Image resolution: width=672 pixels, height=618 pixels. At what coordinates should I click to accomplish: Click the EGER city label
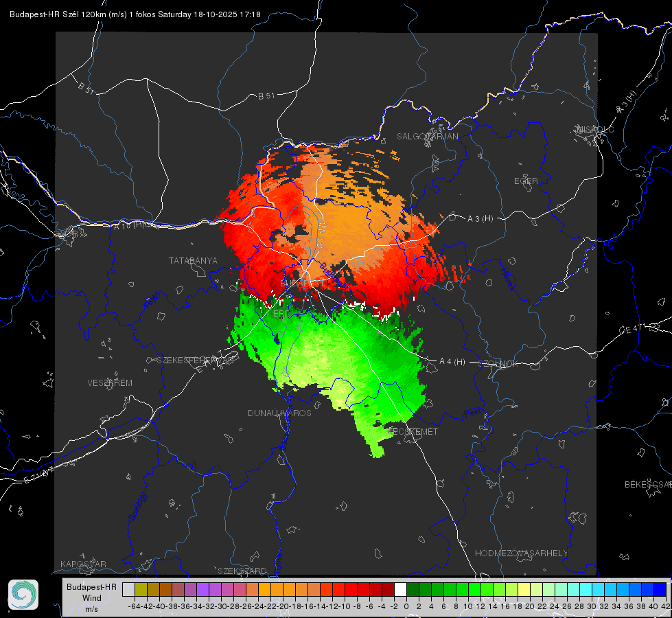click(x=526, y=181)
